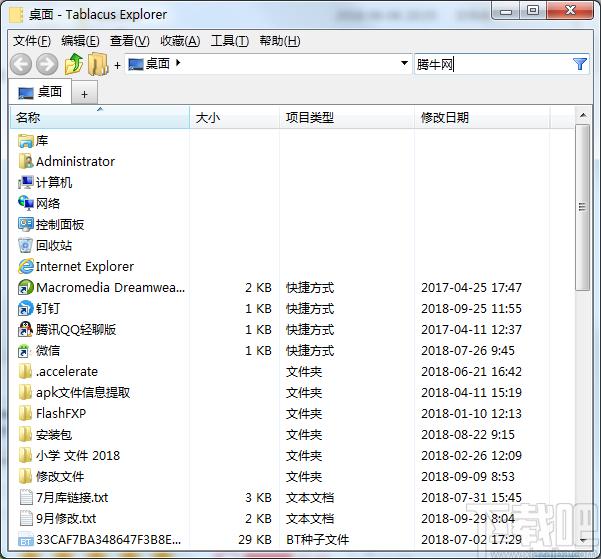Open the 帮助(H) menu
The height and width of the screenshot is (559, 601).
click(279, 41)
